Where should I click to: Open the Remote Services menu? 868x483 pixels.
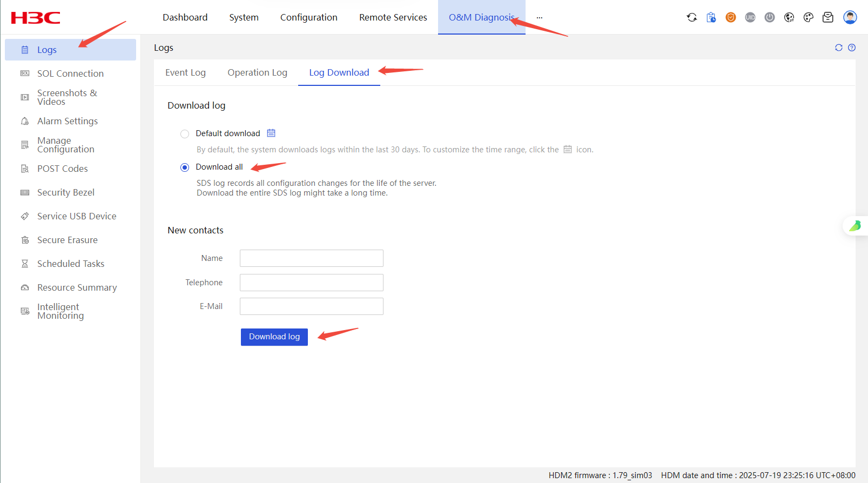pos(393,17)
